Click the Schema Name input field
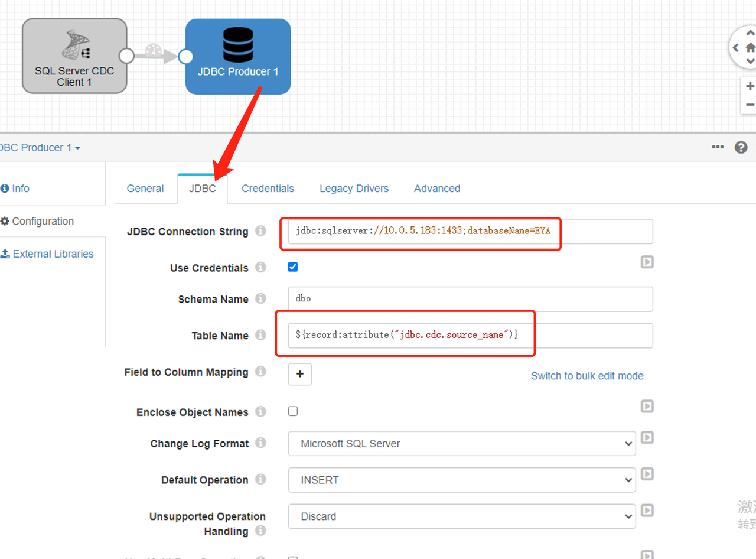This screenshot has width=756, height=559. click(x=470, y=299)
